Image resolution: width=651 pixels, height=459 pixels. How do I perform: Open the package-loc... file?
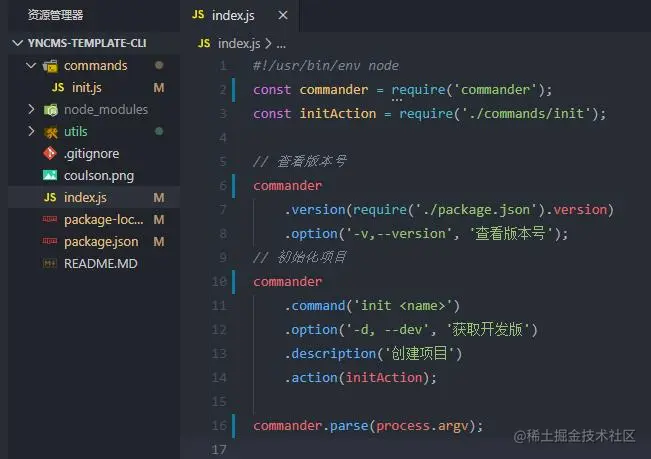[104, 220]
